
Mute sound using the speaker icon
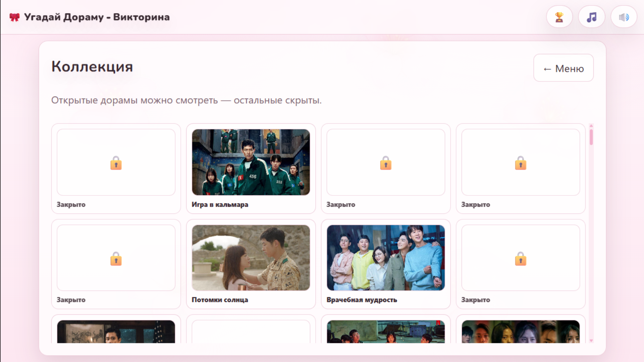coord(624,16)
